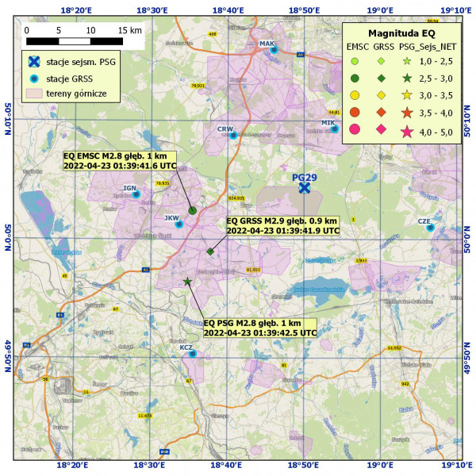476x476 pixels.
Task: Click the PSG yellow star legend symbol
Action: [x=407, y=95]
